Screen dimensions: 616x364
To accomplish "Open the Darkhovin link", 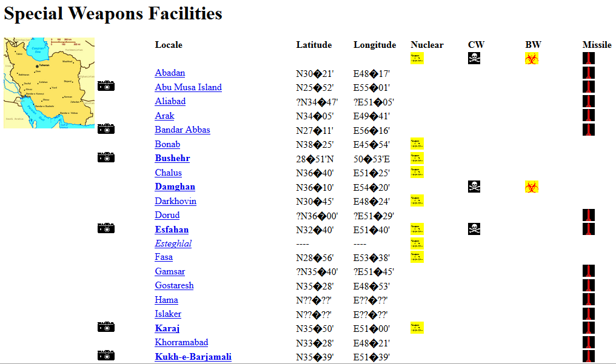I will pyautogui.click(x=175, y=201).
